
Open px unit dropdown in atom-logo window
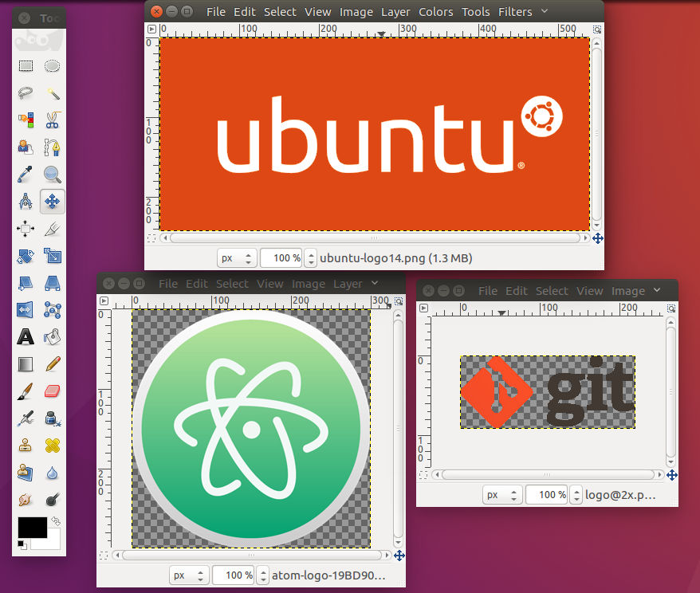click(x=189, y=575)
